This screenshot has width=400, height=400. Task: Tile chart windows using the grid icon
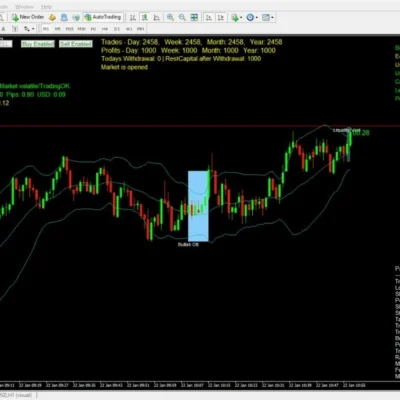pos(194,17)
